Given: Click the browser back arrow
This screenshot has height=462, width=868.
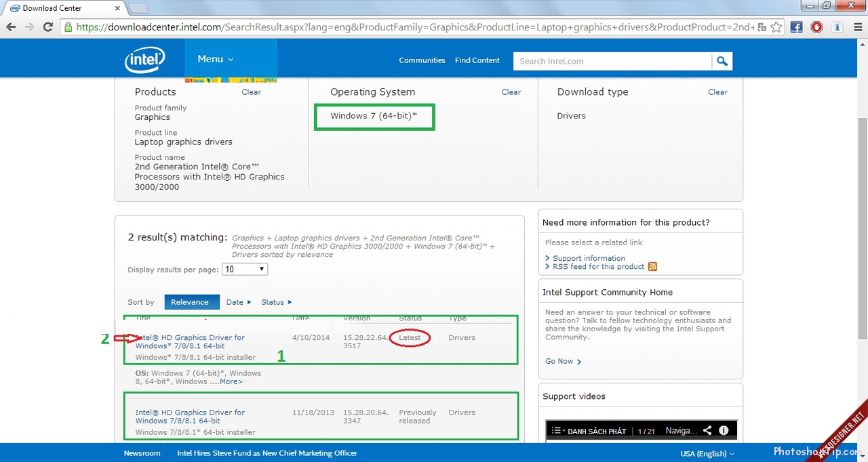Looking at the screenshot, I should pos(11,27).
